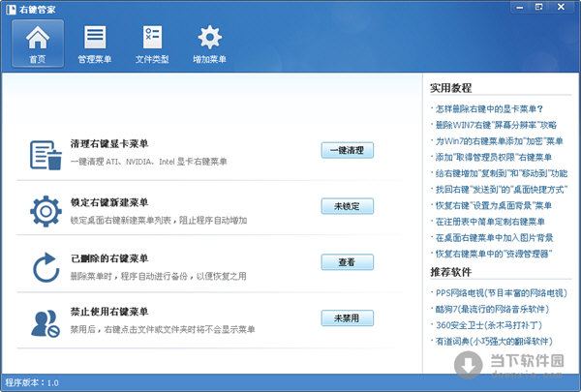Close the 右键管家 window
Viewport: 581px width, 392px height.
561,7
